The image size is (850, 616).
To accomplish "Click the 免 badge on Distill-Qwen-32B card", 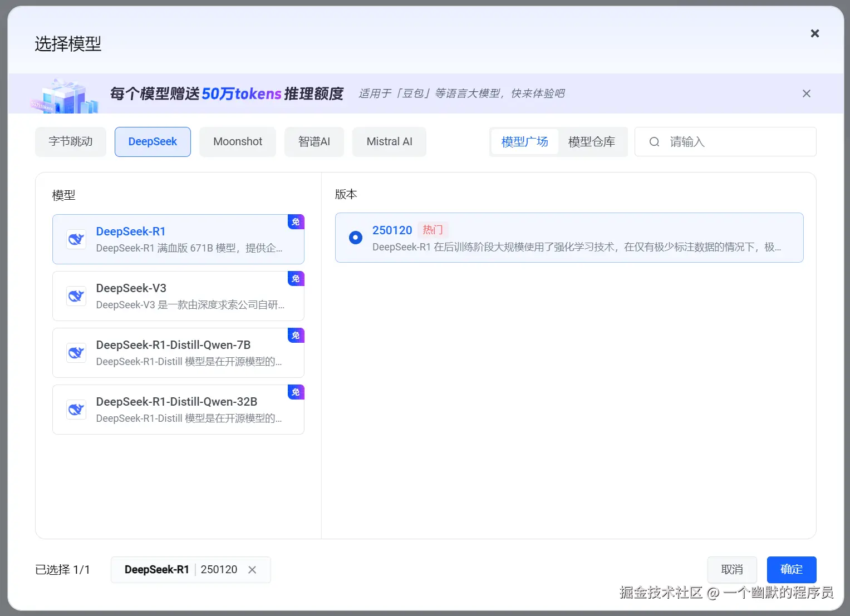I will tap(296, 392).
